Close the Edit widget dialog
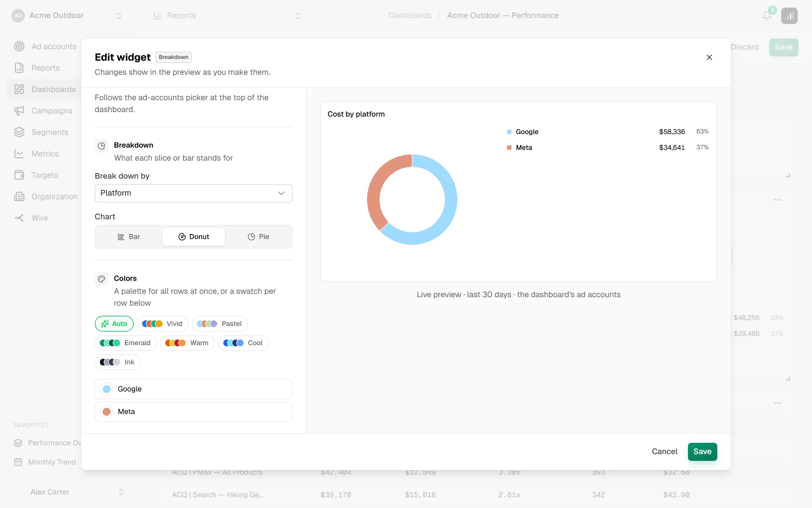This screenshot has width=812, height=508. [709, 58]
